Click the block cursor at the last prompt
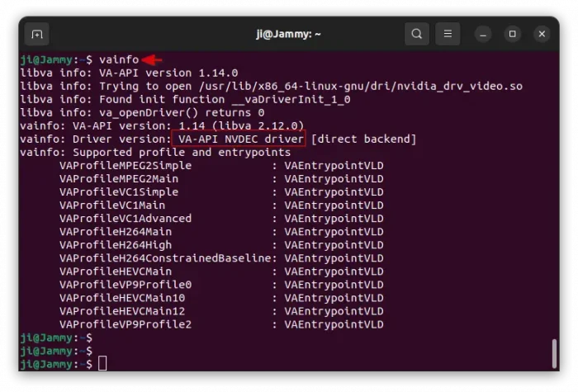The image size is (578, 392). pos(102,364)
